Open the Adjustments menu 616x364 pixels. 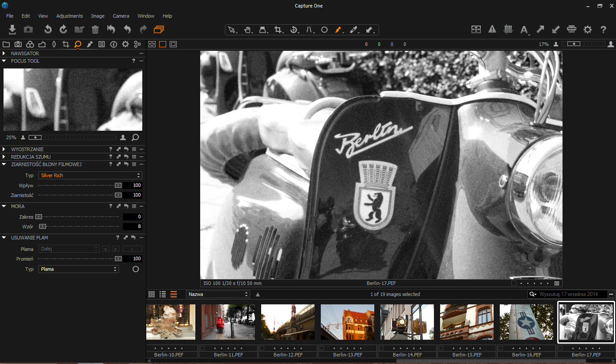pyautogui.click(x=69, y=16)
